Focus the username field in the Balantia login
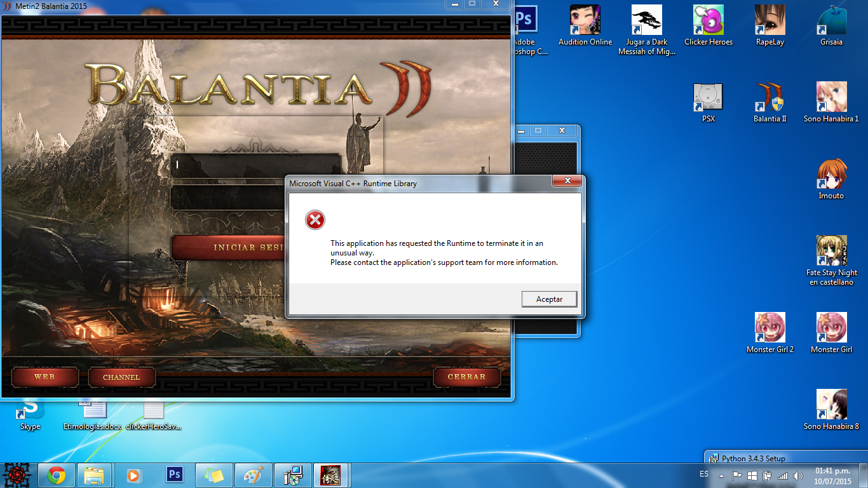Viewport: 868px width, 488px height. [255, 166]
